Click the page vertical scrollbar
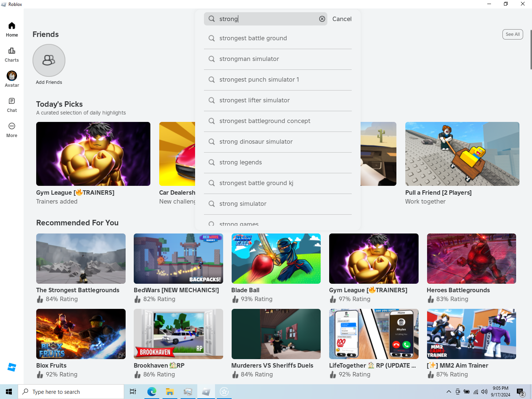Image resolution: width=532 pixels, height=399 pixels. [x=531, y=50]
